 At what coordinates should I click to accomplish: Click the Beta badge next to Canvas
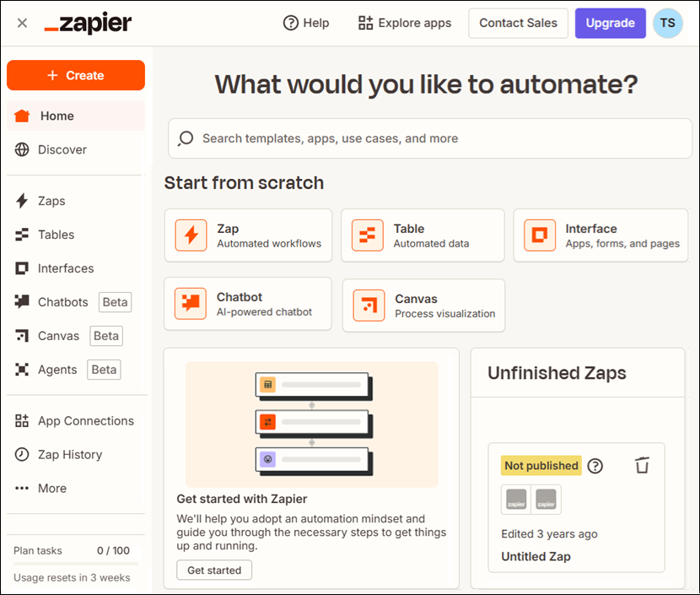pyautogui.click(x=106, y=336)
